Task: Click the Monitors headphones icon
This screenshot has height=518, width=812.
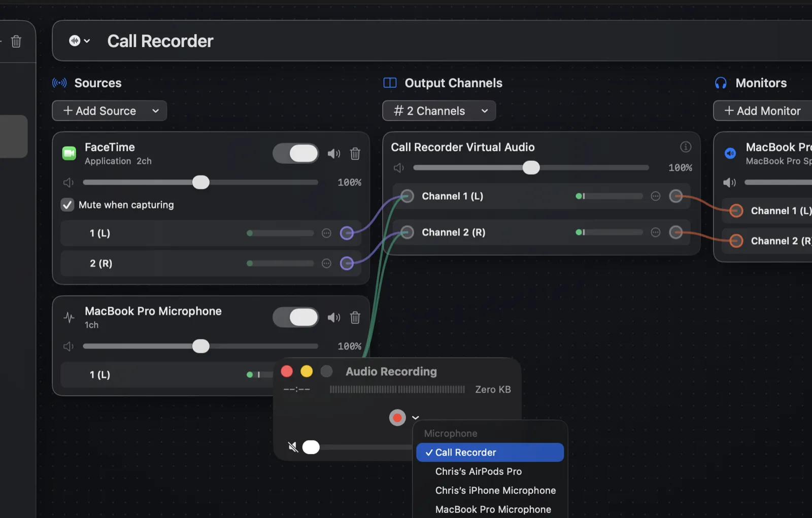Action: [x=721, y=83]
